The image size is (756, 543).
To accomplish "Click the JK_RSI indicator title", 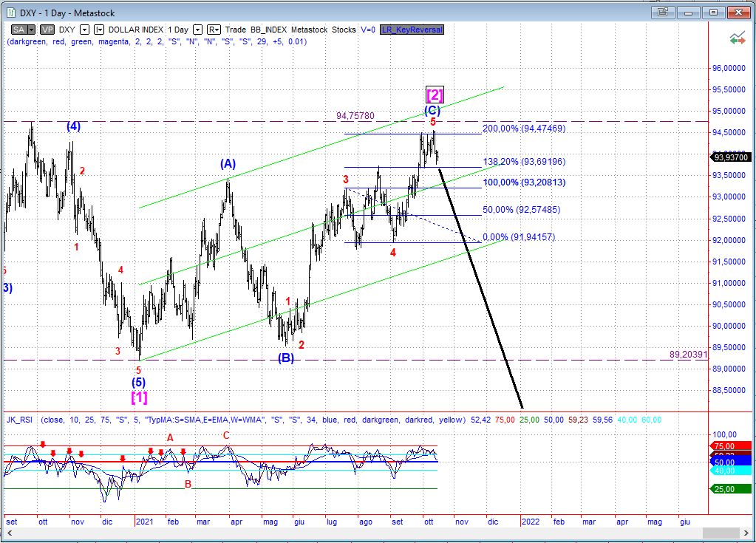I will pos(21,420).
